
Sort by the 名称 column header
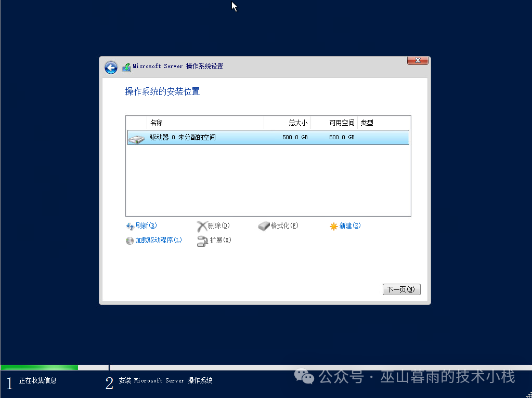click(x=157, y=123)
